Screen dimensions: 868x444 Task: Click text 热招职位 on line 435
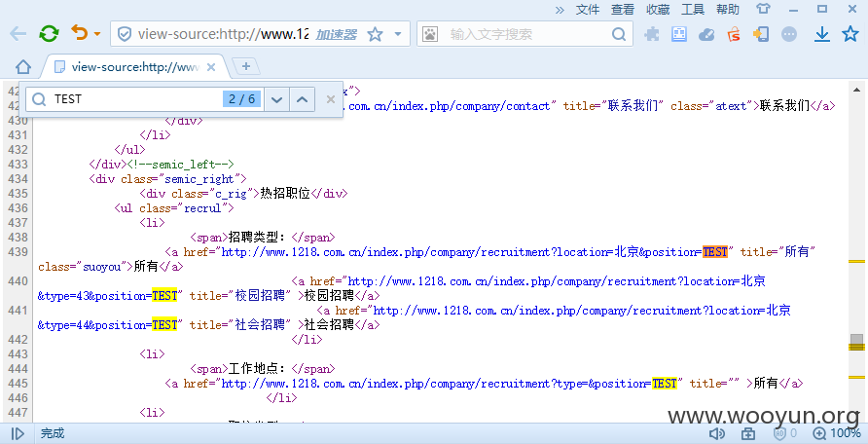click(x=285, y=194)
